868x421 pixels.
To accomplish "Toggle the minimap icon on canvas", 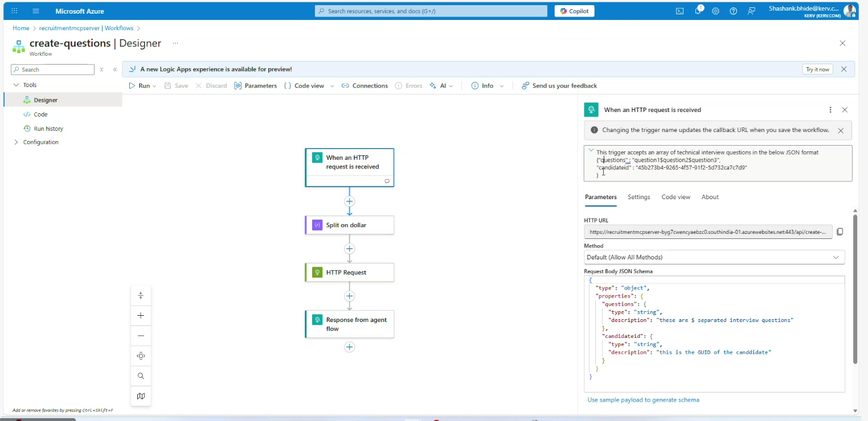I will tap(141, 396).
